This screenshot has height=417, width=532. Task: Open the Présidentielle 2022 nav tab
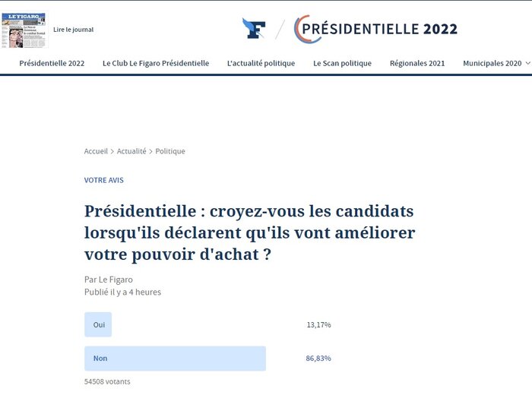pyautogui.click(x=52, y=63)
